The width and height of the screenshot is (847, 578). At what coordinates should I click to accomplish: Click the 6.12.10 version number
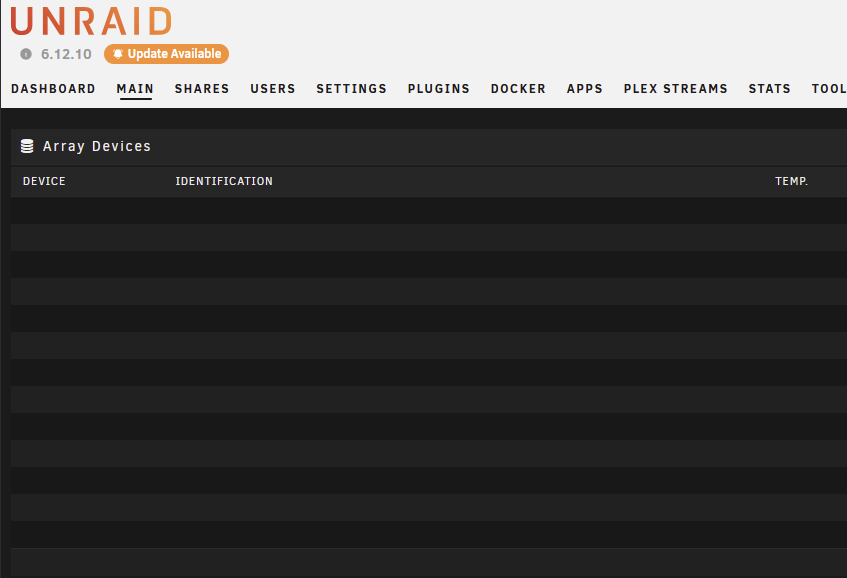click(x=66, y=54)
